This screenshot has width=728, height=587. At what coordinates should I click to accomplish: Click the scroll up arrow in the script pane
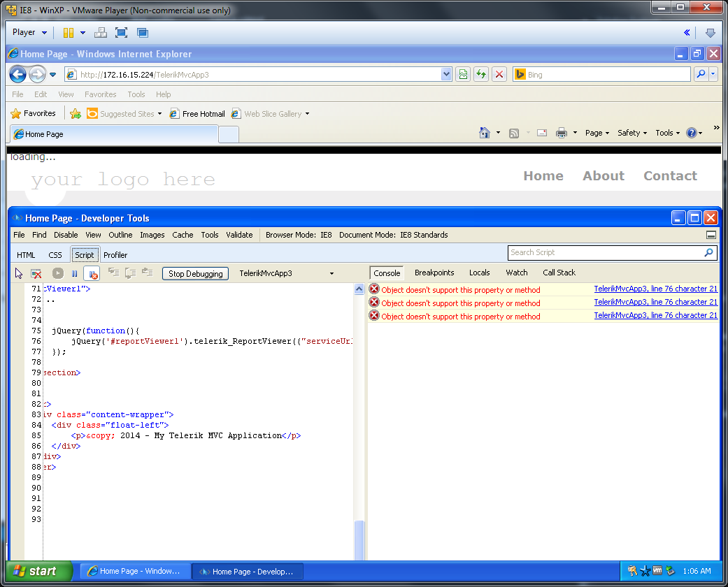359,289
